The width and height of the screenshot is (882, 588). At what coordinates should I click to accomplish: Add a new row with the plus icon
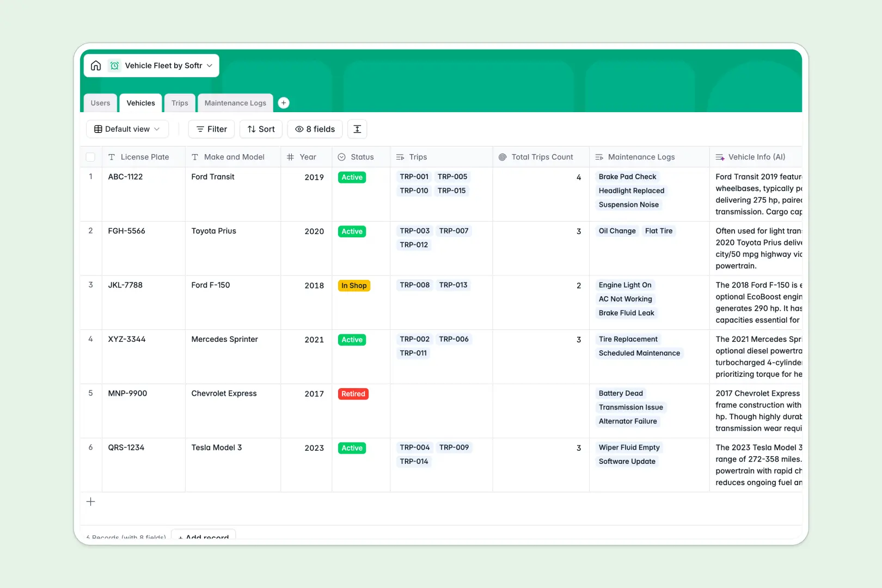tap(91, 501)
